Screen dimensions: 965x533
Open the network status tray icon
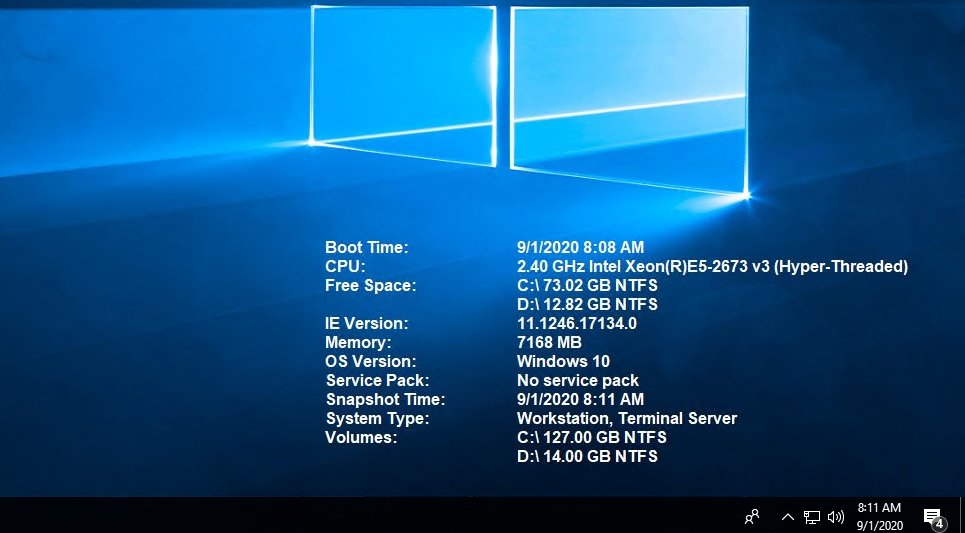coord(812,517)
